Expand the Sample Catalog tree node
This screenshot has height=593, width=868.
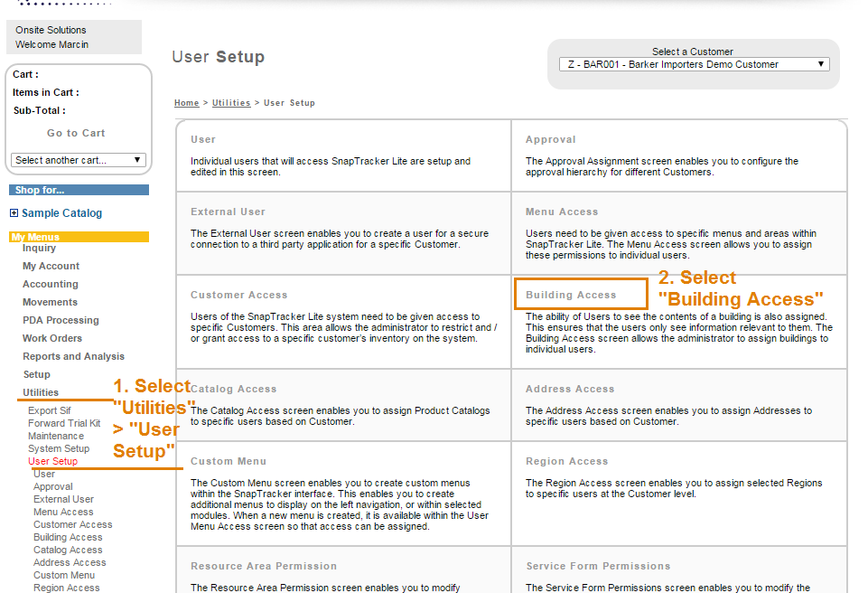[x=14, y=213]
